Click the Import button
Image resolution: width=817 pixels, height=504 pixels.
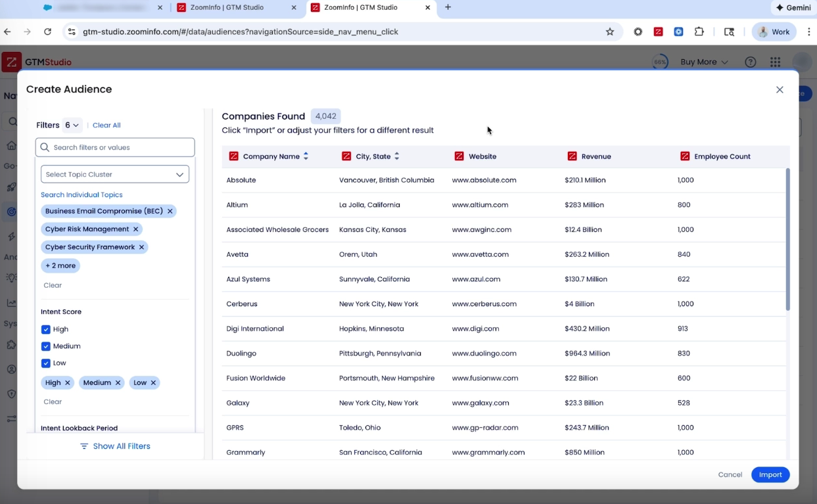(x=770, y=474)
